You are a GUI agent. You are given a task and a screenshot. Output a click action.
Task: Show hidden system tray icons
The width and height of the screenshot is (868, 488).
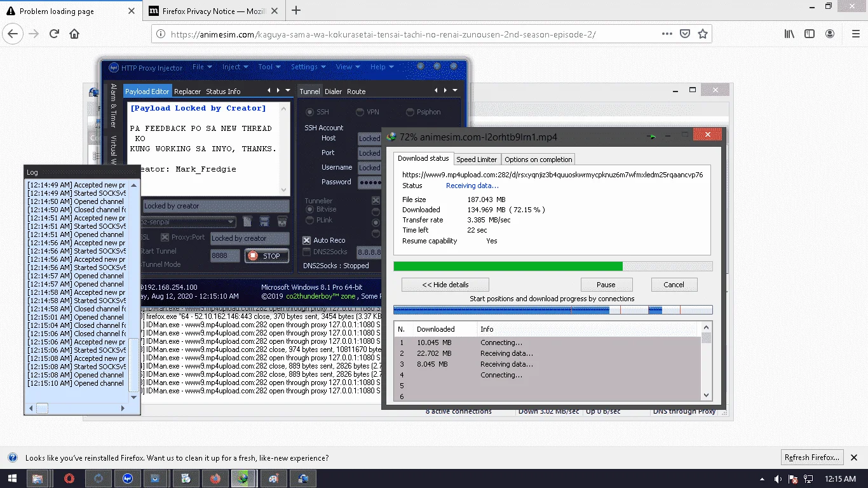tap(762, 479)
